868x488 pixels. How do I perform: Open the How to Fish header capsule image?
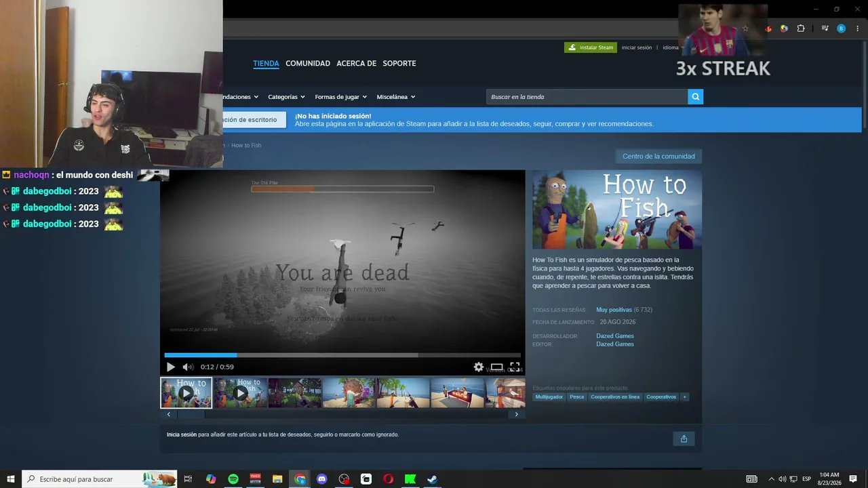[x=617, y=209]
